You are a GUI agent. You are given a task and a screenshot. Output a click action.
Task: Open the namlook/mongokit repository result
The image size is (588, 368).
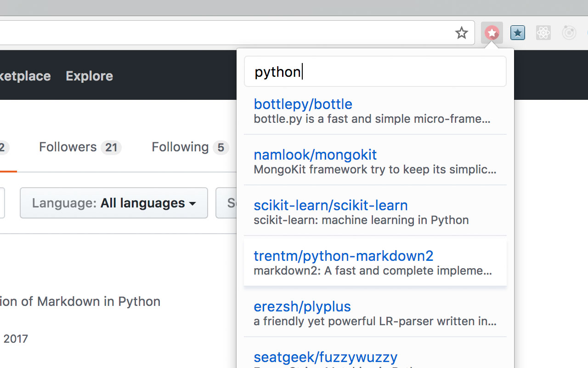coord(315,155)
